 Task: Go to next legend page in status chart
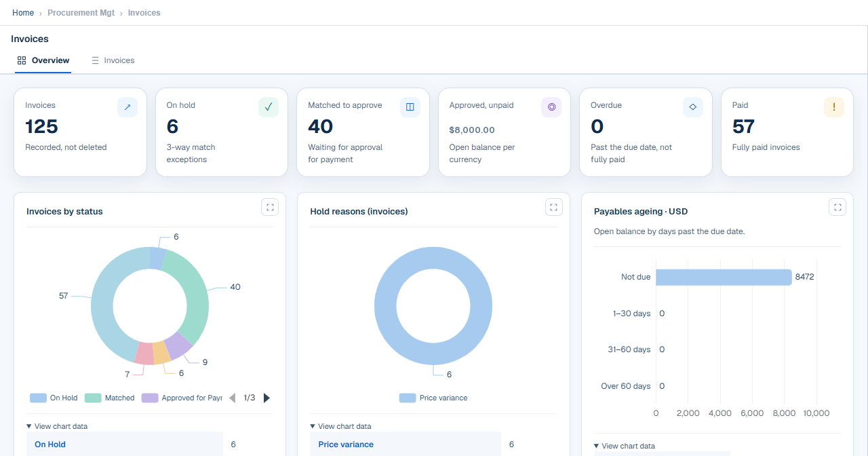(267, 398)
